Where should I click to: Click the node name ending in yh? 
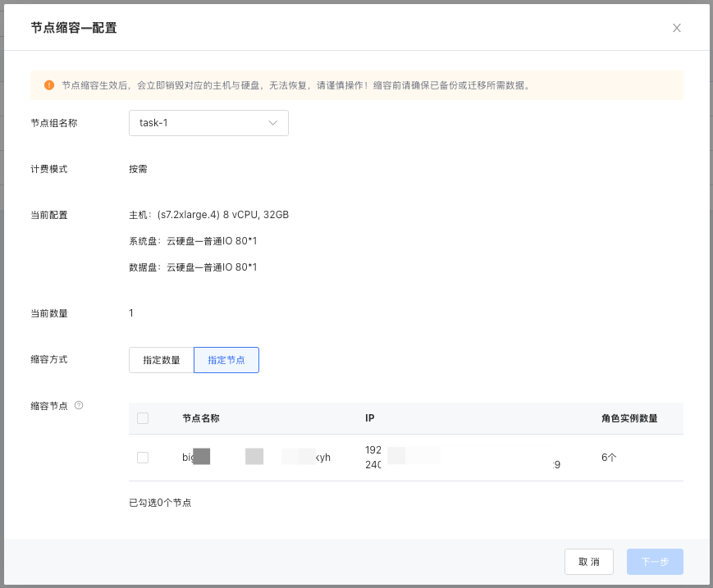pos(256,458)
